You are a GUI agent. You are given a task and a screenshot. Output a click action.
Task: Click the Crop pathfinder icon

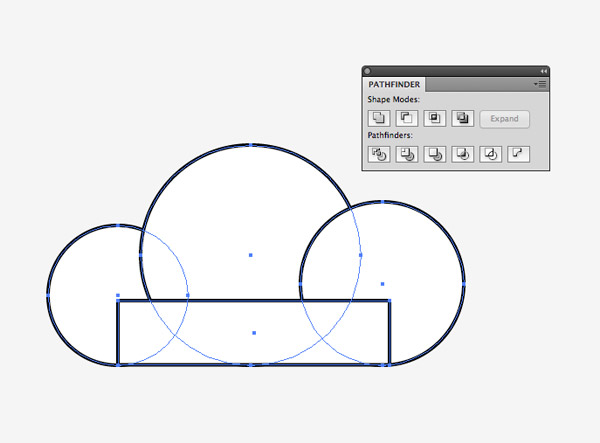[x=463, y=154]
